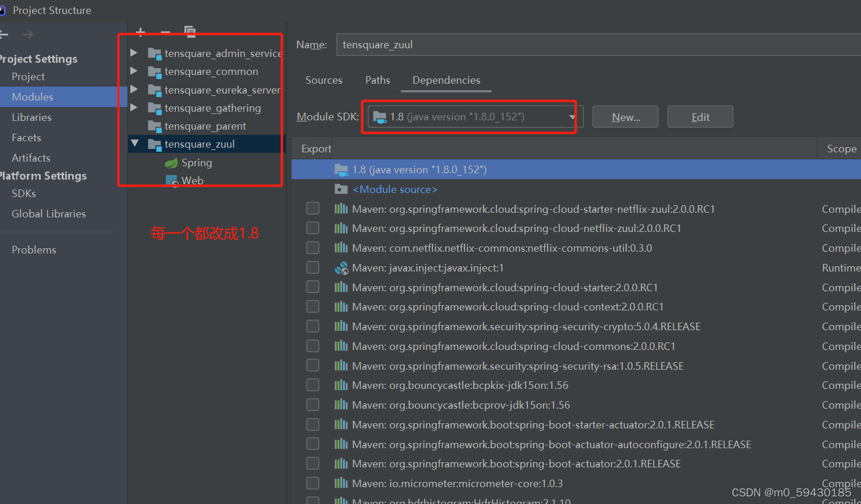
Task: Expand the tensquare_gathering module
Action: point(134,108)
